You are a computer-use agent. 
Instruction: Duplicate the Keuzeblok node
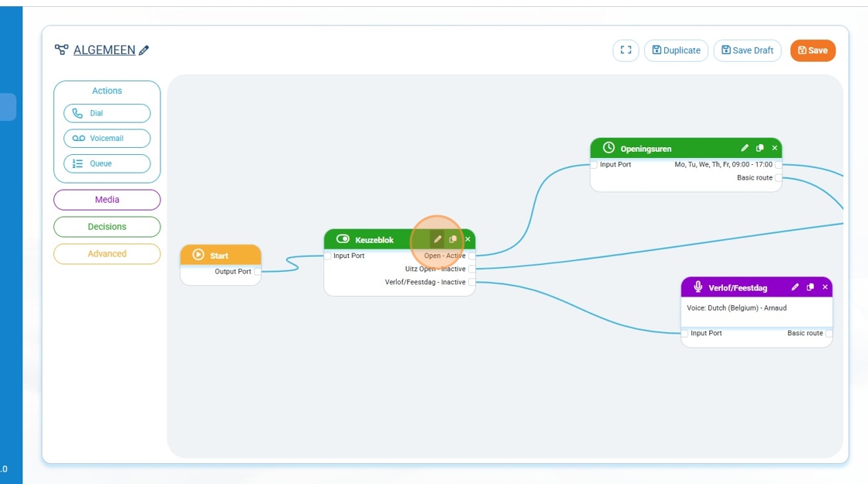[x=453, y=239]
